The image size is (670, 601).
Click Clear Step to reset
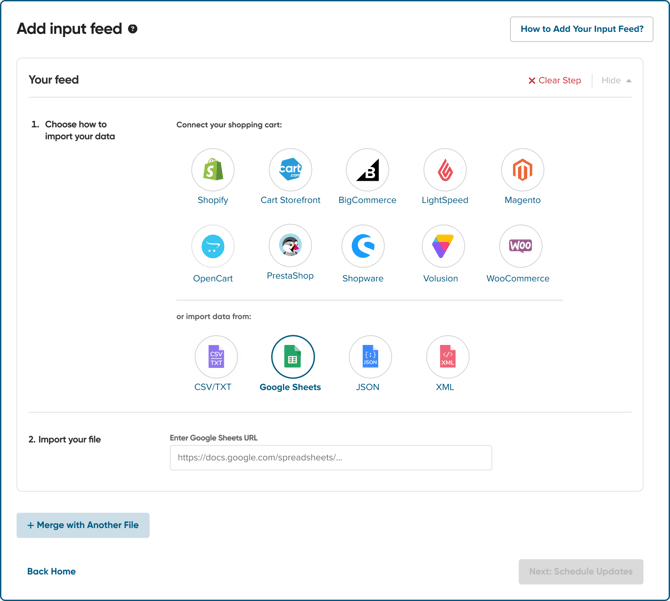click(555, 80)
